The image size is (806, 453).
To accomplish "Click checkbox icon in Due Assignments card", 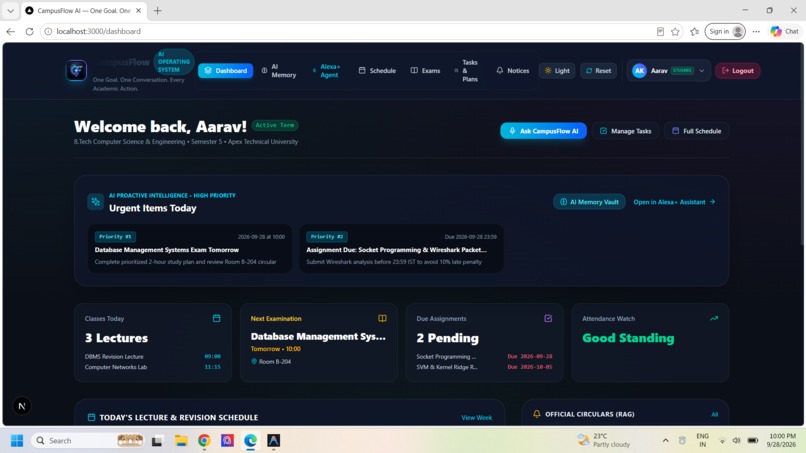I will [x=548, y=318].
